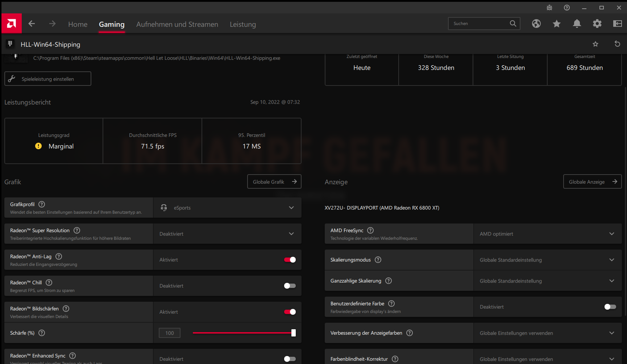Click the search magnifier icon

click(x=513, y=24)
